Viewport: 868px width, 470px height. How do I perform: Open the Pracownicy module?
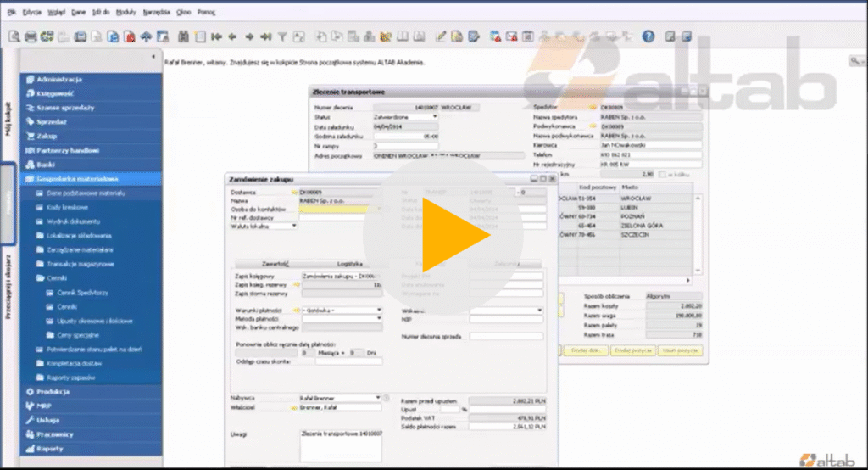pyautogui.click(x=92, y=434)
